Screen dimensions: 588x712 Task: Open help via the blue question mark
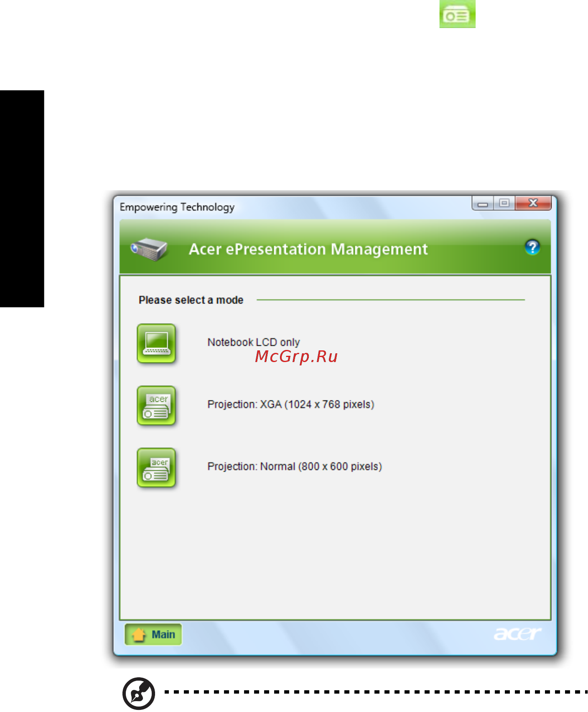click(x=532, y=247)
